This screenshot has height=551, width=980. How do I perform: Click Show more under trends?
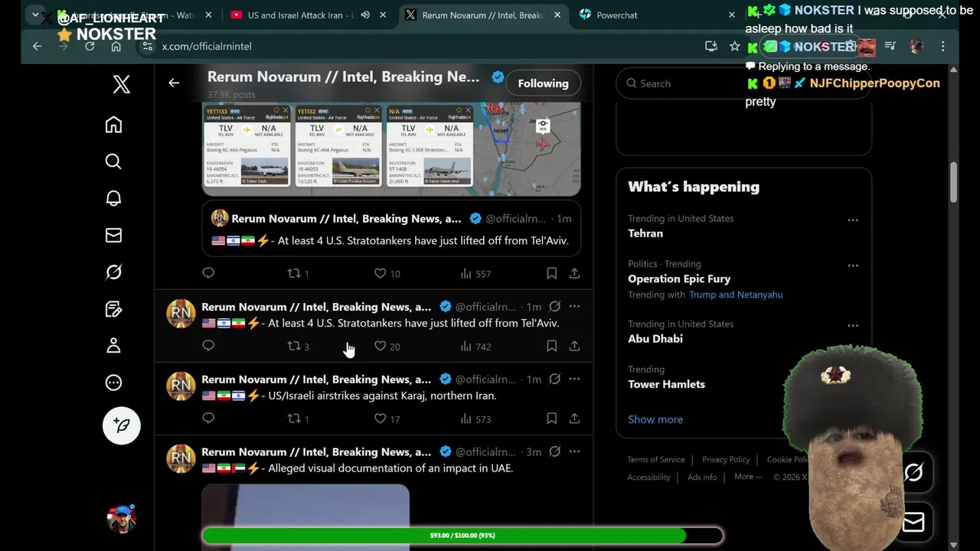click(655, 419)
